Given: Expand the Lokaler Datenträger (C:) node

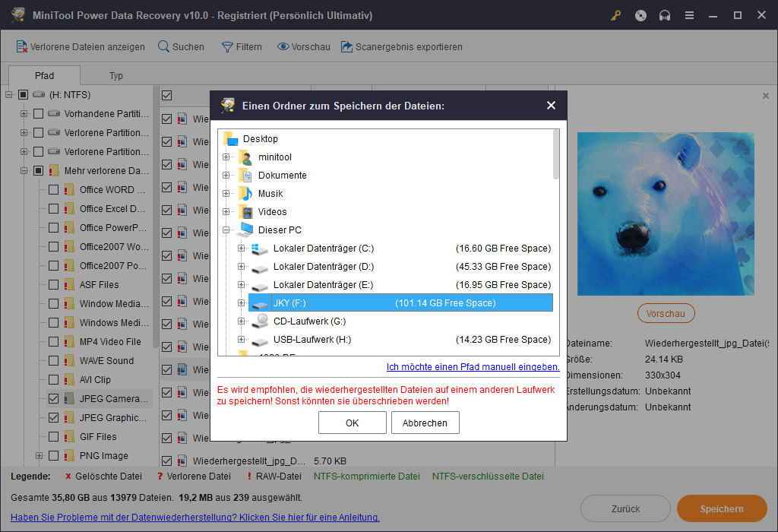Looking at the screenshot, I should coord(242,249).
